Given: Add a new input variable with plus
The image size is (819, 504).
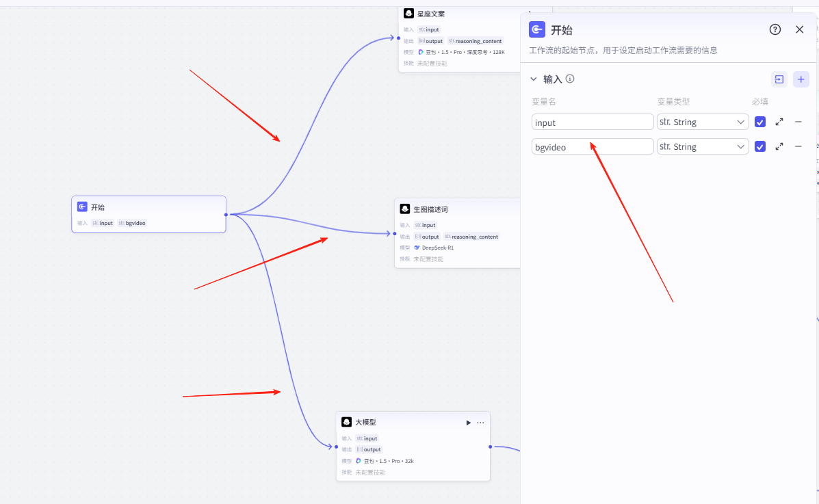Looking at the screenshot, I should [801, 79].
